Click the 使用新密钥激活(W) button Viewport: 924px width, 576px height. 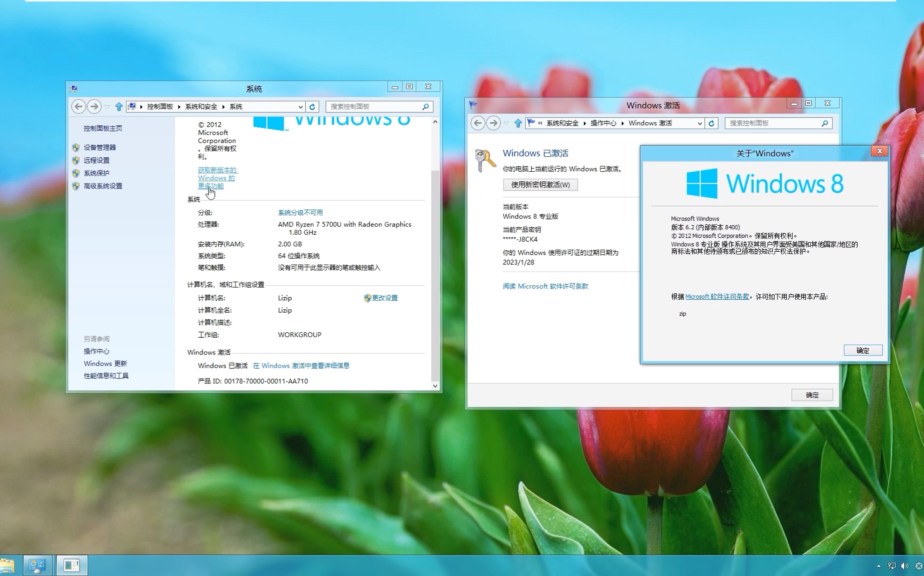540,185
